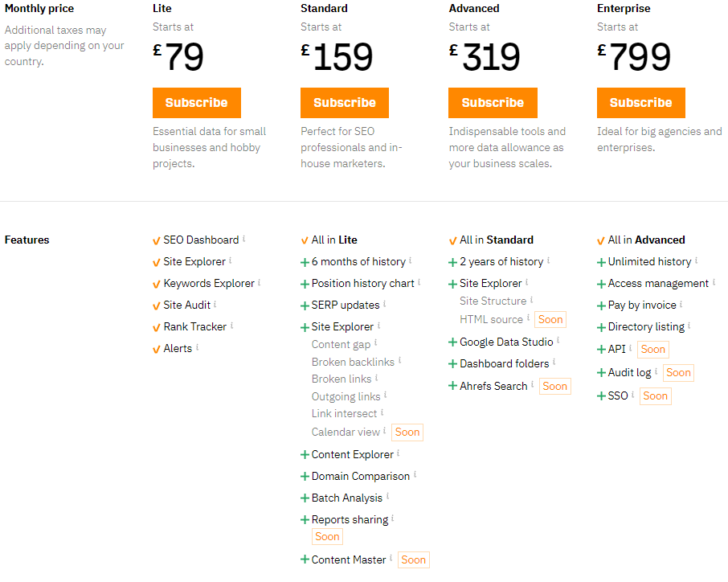Click info icon beside Site Audit
This screenshot has width=728, height=582.
coord(215,304)
